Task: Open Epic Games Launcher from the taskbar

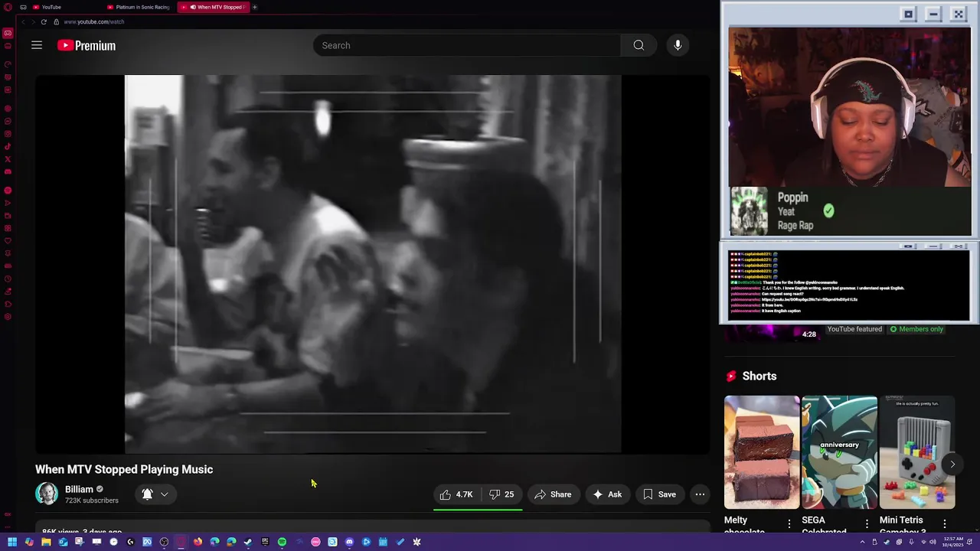Action: click(x=265, y=542)
